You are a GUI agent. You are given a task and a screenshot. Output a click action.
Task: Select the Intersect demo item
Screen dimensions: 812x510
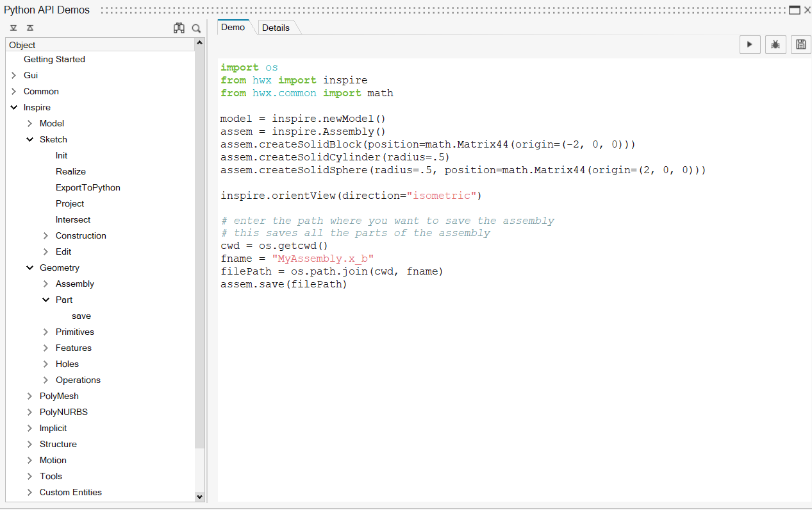(x=73, y=219)
